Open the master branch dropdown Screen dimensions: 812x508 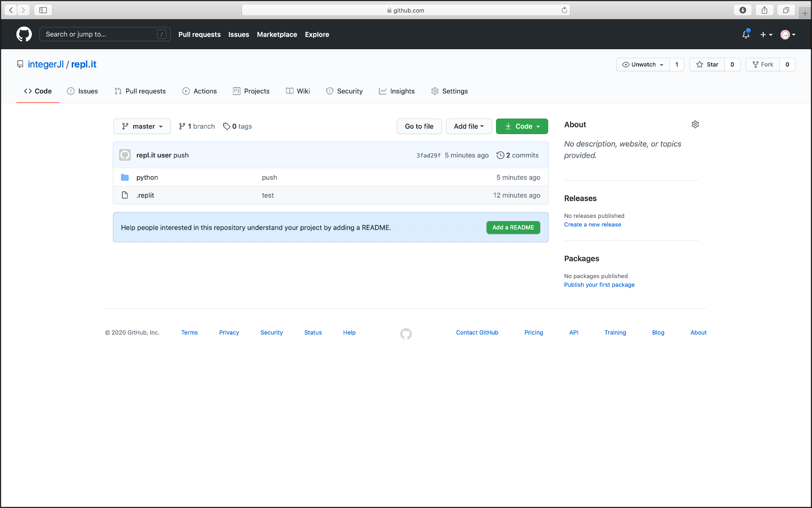(x=142, y=126)
